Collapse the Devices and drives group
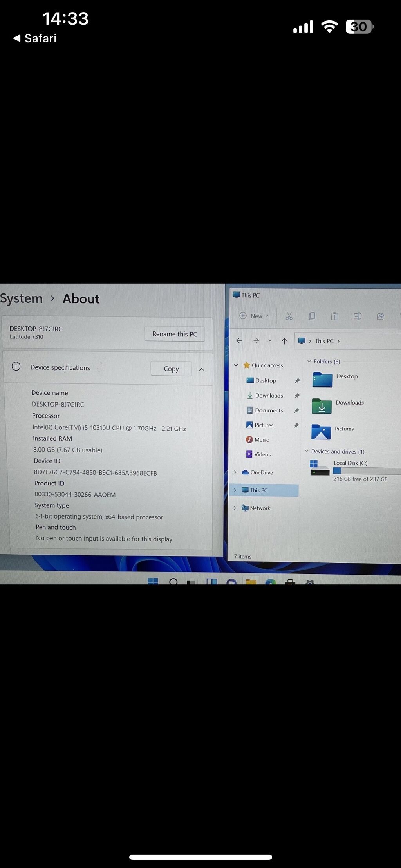The width and height of the screenshot is (401, 868). 307,451
